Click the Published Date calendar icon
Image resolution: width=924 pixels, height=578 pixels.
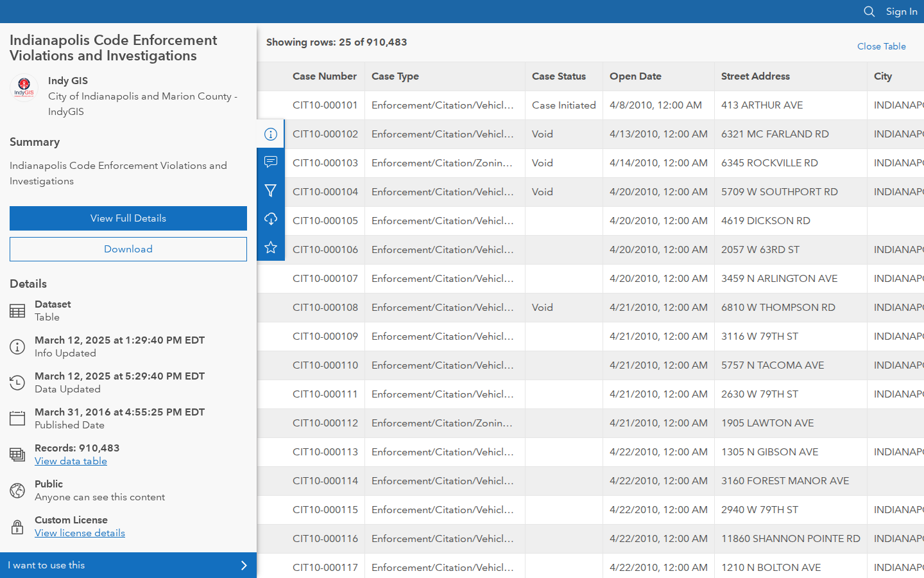click(x=17, y=419)
